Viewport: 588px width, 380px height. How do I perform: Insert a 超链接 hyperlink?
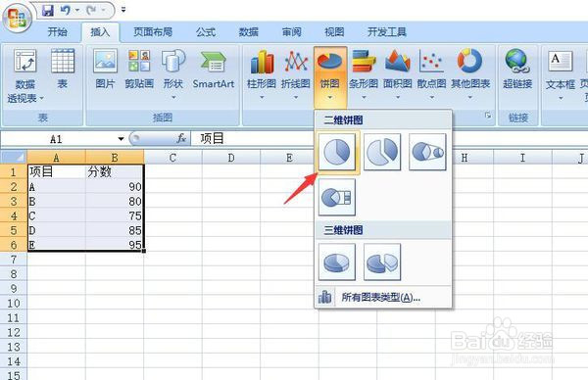pos(517,70)
